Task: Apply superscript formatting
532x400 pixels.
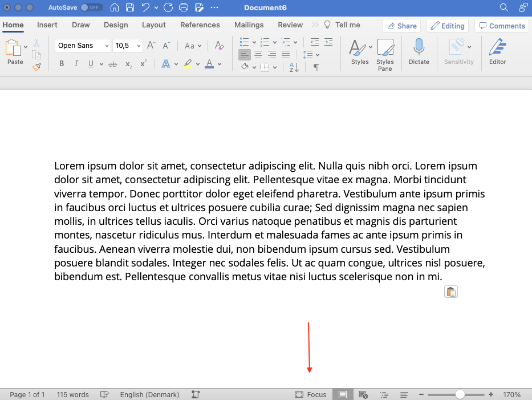Action: tap(144, 64)
